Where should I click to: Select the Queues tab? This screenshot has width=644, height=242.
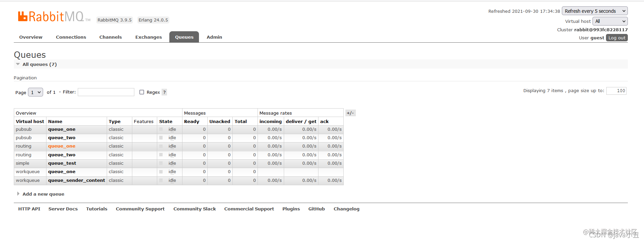point(184,37)
